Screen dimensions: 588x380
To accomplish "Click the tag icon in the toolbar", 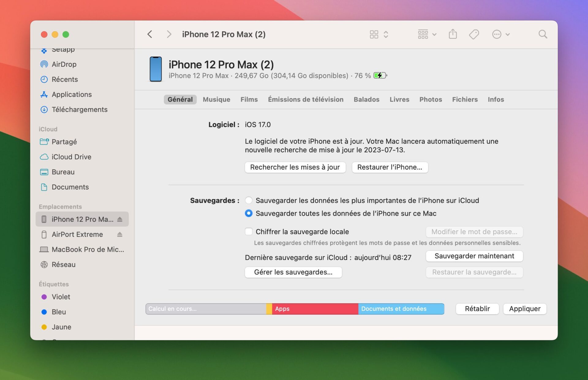I will [474, 34].
